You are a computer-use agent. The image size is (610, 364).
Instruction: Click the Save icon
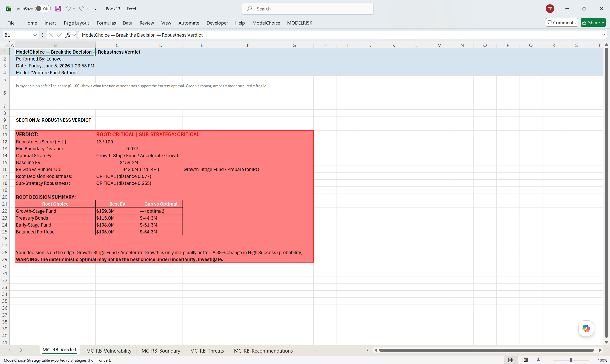[58, 9]
